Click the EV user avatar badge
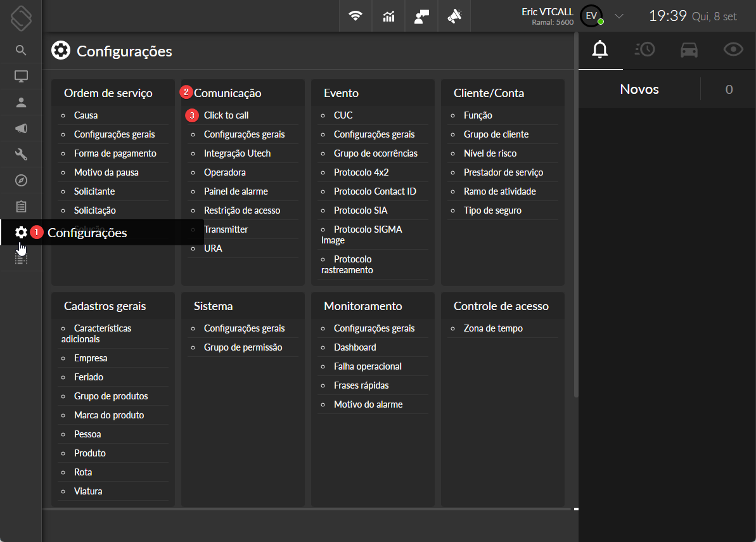 click(591, 16)
